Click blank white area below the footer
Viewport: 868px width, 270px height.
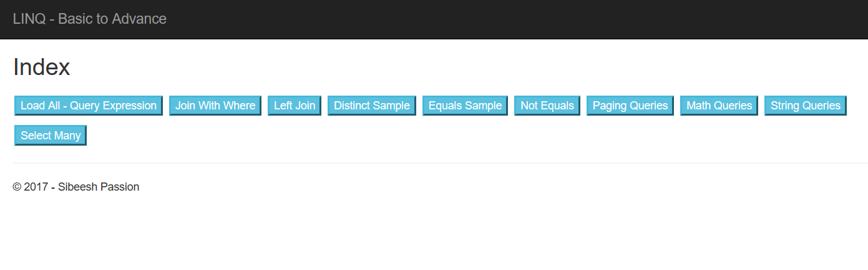437,234
